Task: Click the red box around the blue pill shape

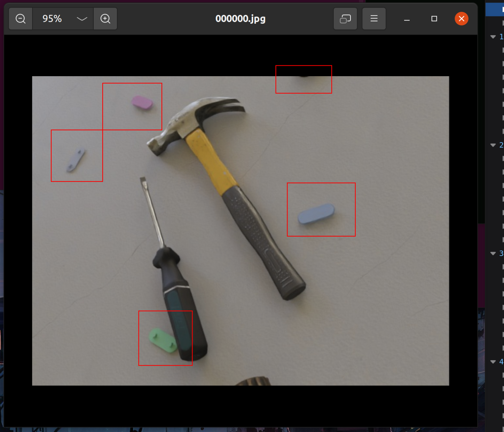Action: (x=321, y=209)
